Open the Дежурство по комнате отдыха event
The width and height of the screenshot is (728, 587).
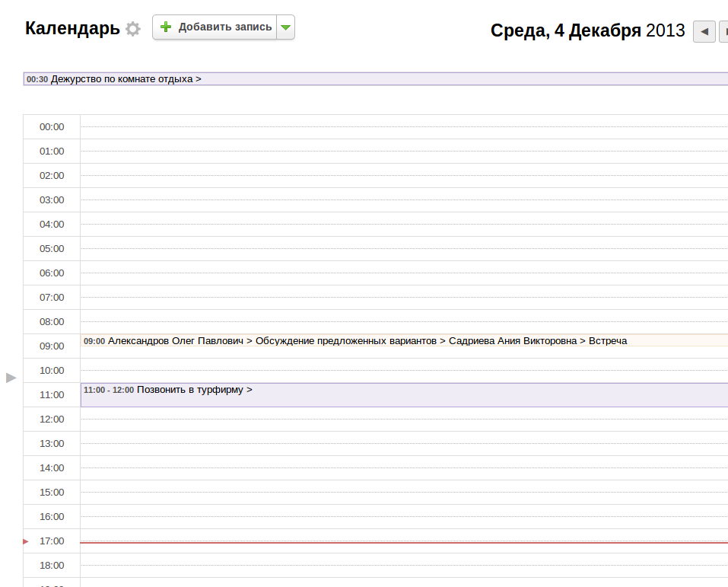[x=122, y=79]
